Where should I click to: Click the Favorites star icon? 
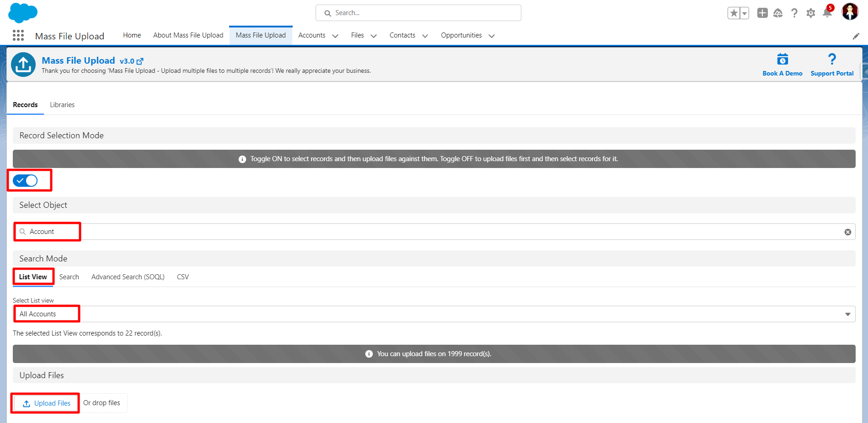[x=734, y=13]
